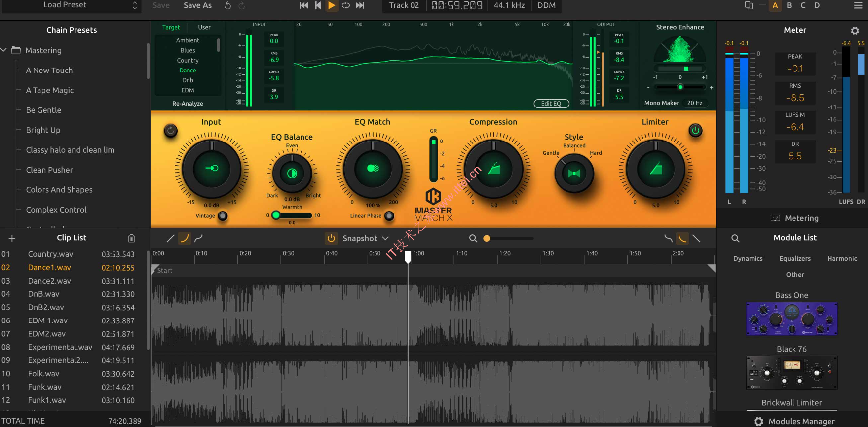
Task: Open the DDM dropdown
Action: 546,5
